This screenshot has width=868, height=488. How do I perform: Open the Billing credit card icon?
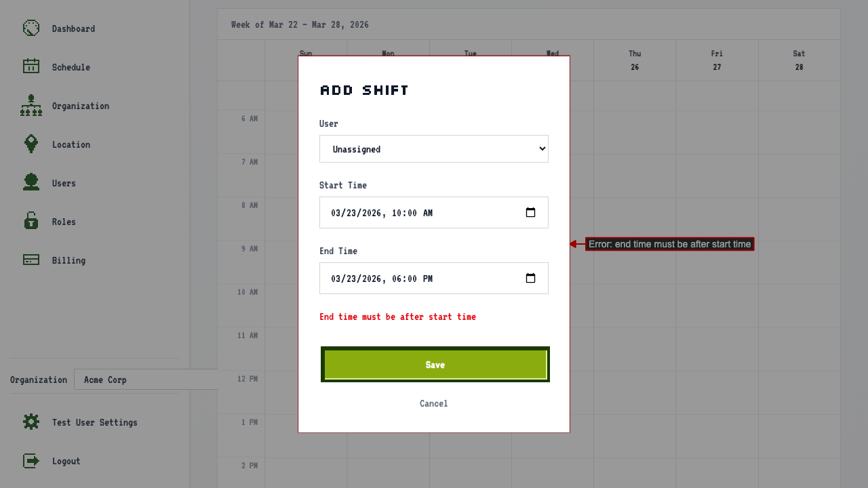click(31, 260)
